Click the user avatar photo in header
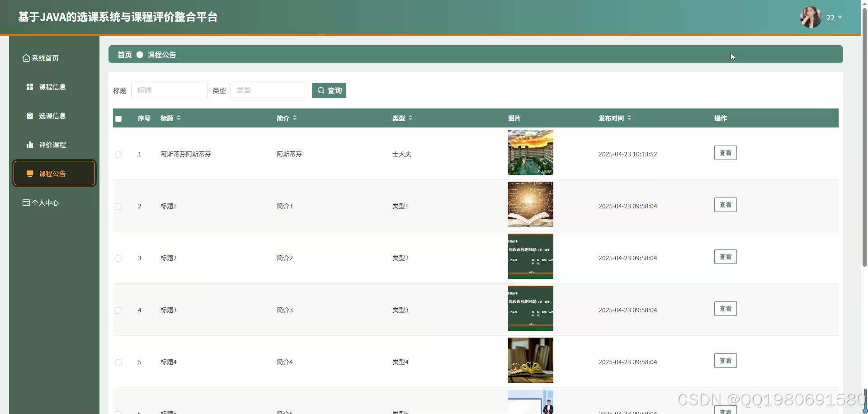 click(x=811, y=17)
